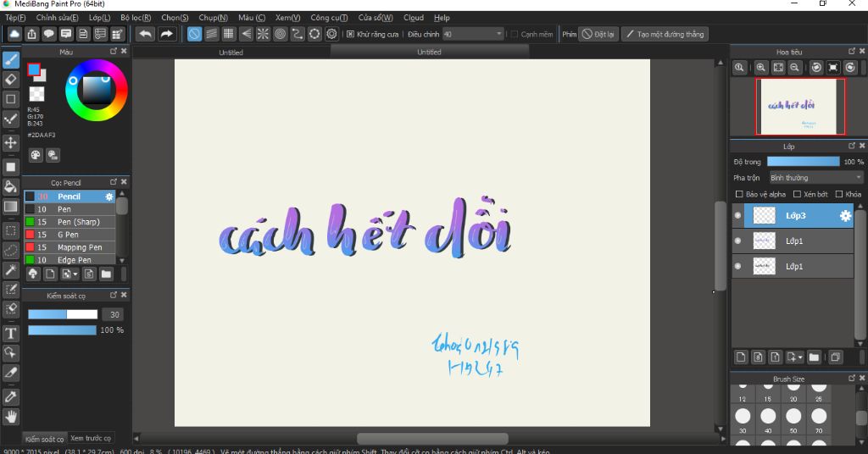Undock the Màu color panel
This screenshot has width=868, height=454.
pyautogui.click(x=114, y=51)
